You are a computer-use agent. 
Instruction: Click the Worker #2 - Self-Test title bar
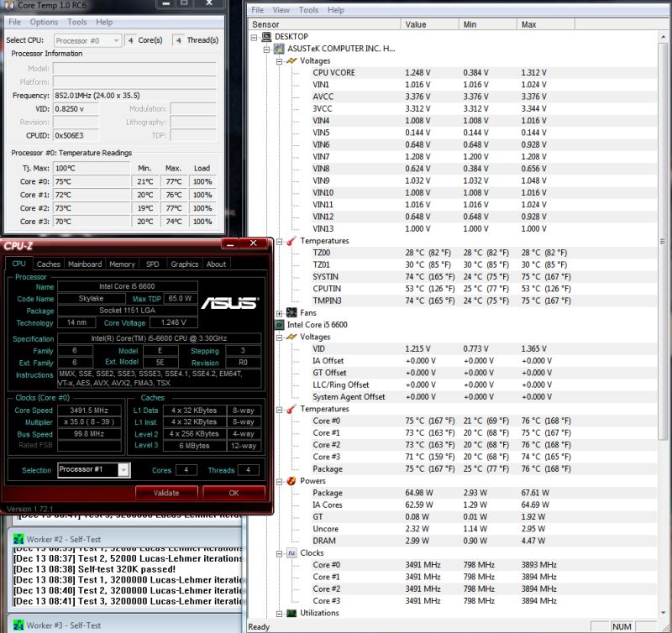click(125, 539)
